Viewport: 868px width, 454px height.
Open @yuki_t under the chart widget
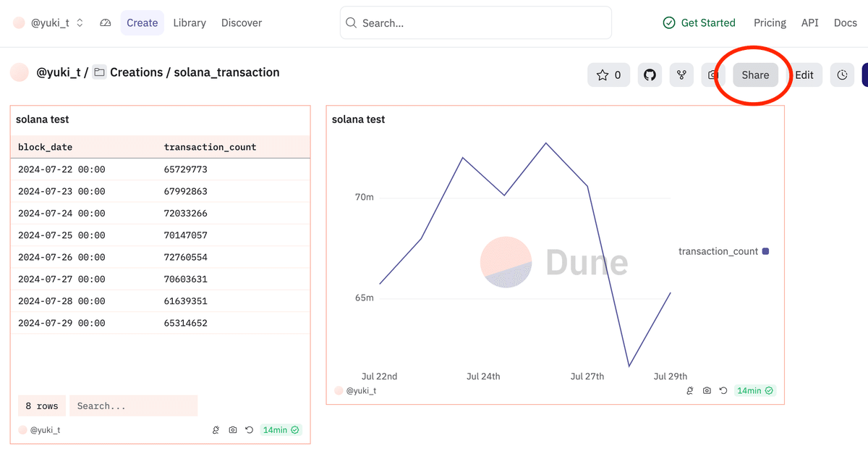[361, 390]
